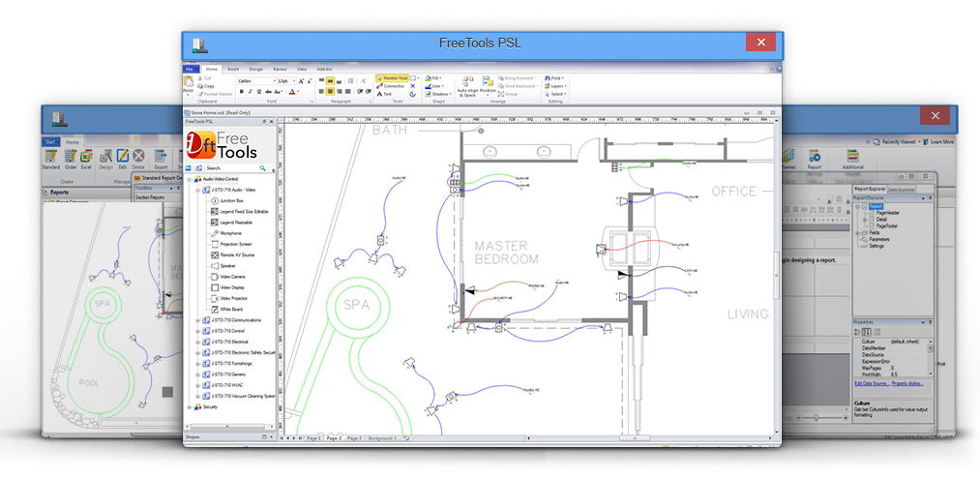Toggle align left paragraph button
This screenshot has height=479, width=980.
point(321,91)
